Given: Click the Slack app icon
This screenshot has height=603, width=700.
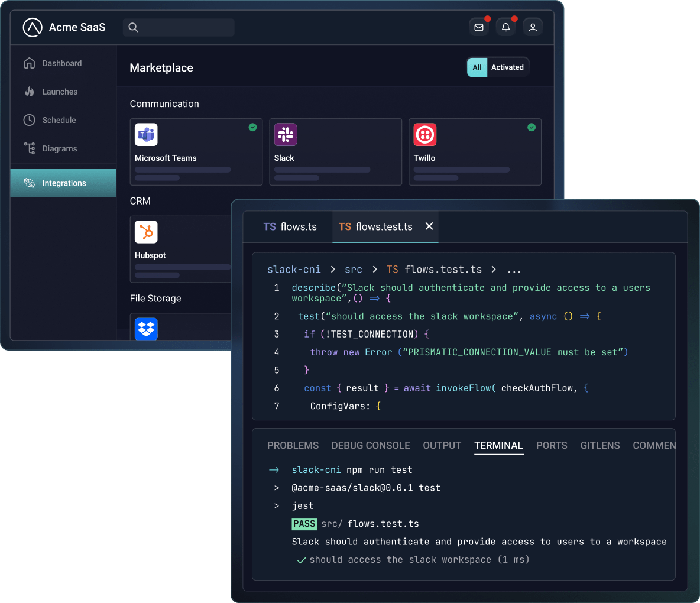Looking at the screenshot, I should pyautogui.click(x=286, y=134).
